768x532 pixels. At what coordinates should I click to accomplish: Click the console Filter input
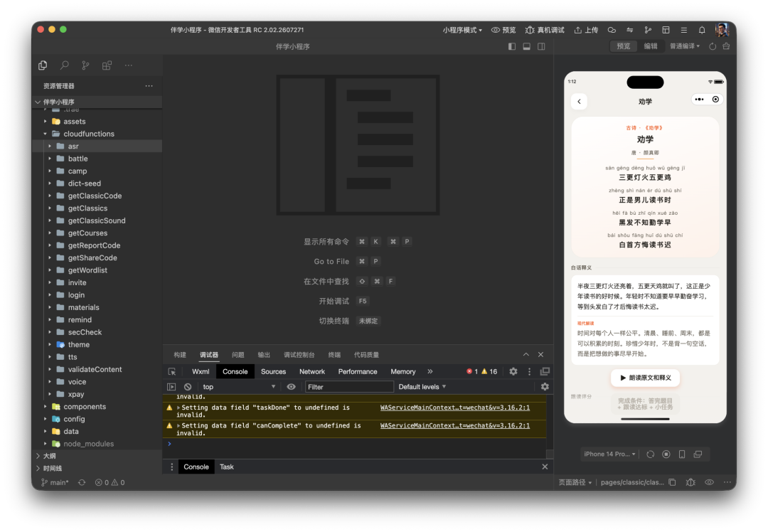[x=349, y=386]
